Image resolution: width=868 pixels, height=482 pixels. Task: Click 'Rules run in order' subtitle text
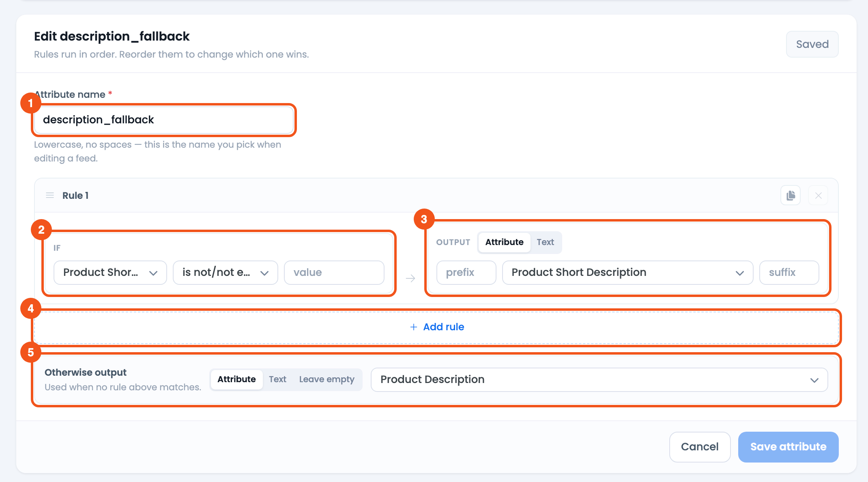pos(172,54)
